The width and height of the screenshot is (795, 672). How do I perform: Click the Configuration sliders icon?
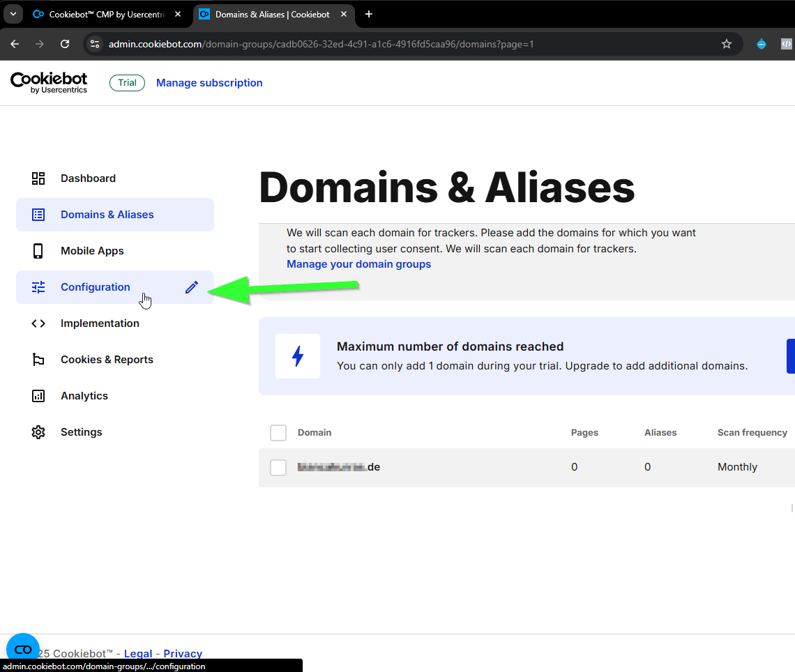38,287
